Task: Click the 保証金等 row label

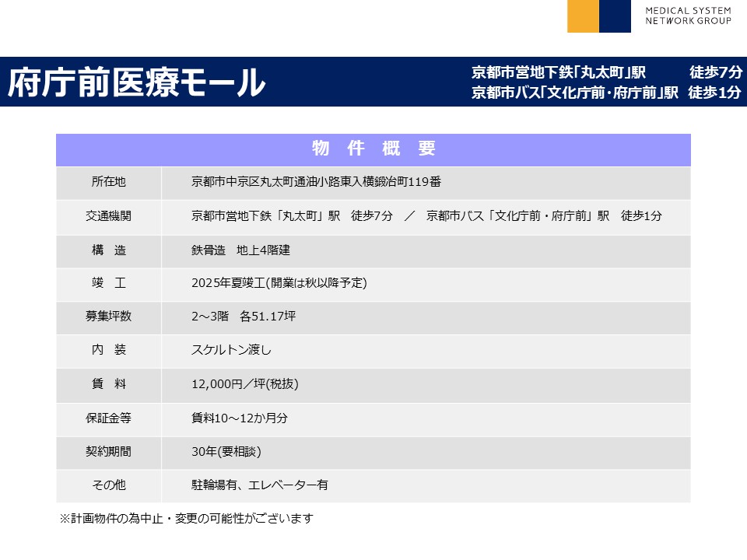Action: [x=108, y=418]
